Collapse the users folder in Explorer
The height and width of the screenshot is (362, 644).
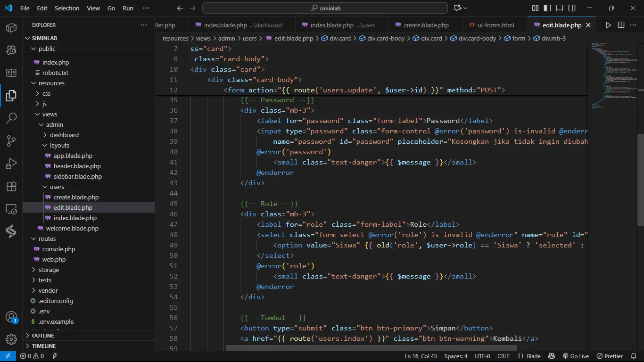point(57,187)
